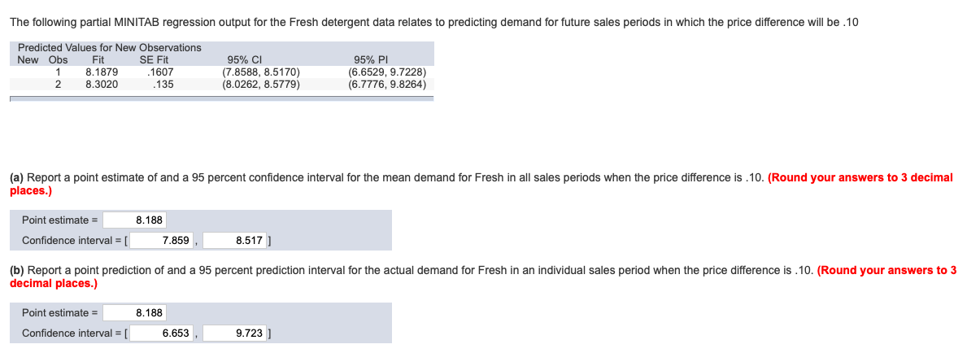
Task: Focus the 9.723 upper prediction bound field
Action: [235, 333]
